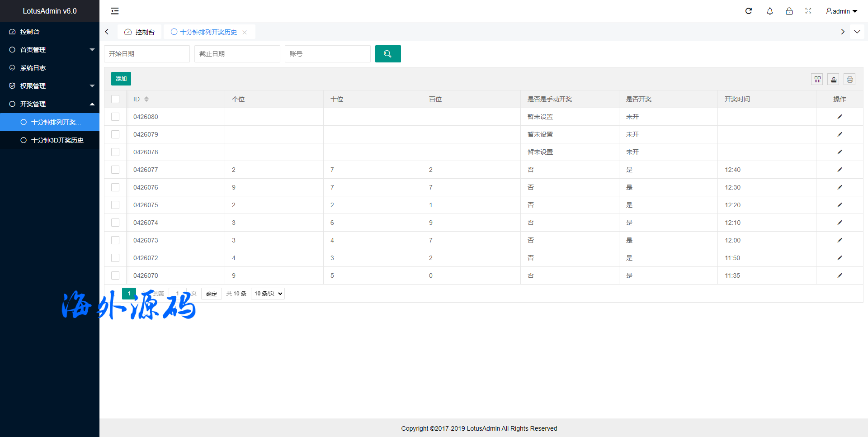This screenshot has width=868, height=437.
Task: Toggle fullscreen mode icon
Action: [x=808, y=11]
